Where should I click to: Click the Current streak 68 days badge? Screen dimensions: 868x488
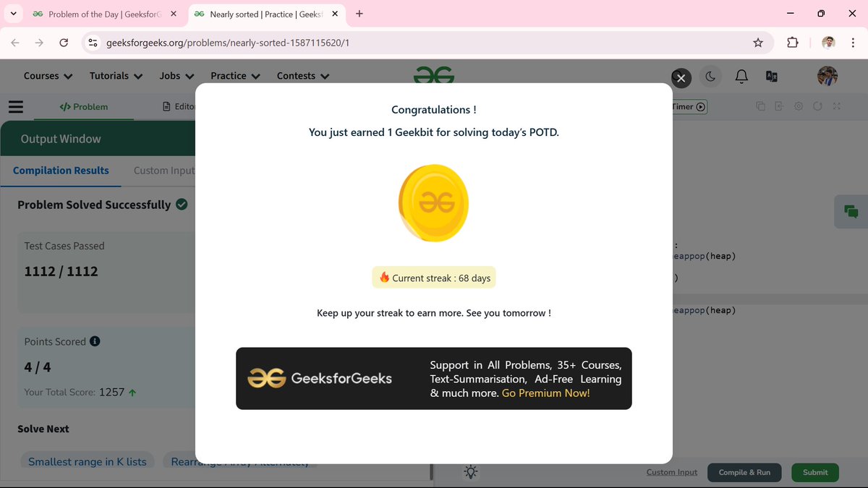(434, 278)
